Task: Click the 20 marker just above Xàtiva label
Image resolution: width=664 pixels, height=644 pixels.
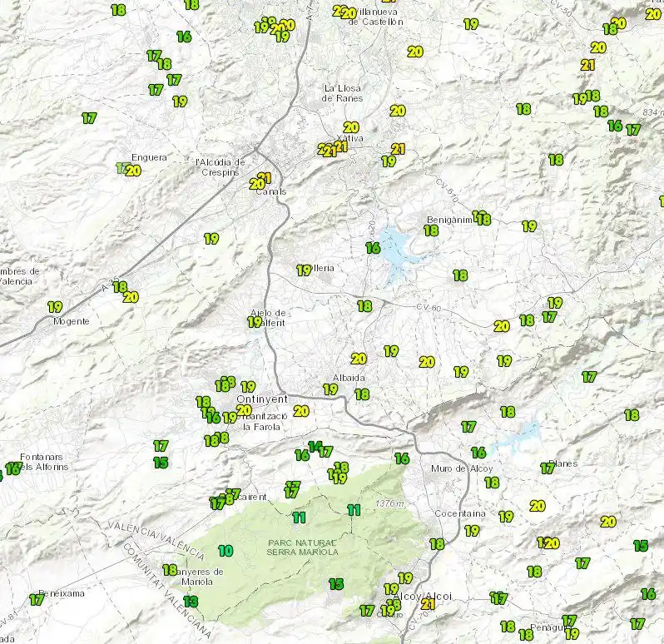Action: pyautogui.click(x=351, y=127)
